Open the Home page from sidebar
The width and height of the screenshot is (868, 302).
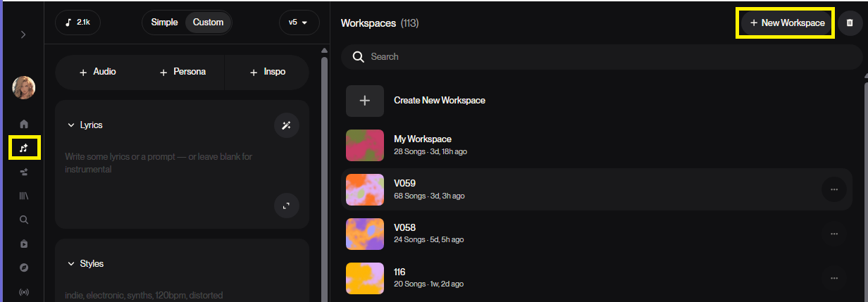24,124
